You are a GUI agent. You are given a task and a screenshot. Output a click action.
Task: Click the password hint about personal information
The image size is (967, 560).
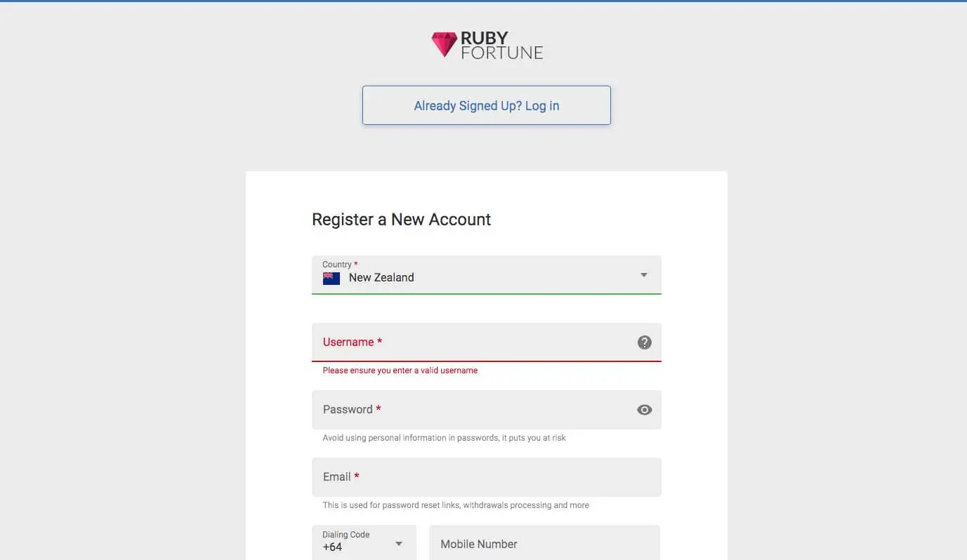click(444, 438)
